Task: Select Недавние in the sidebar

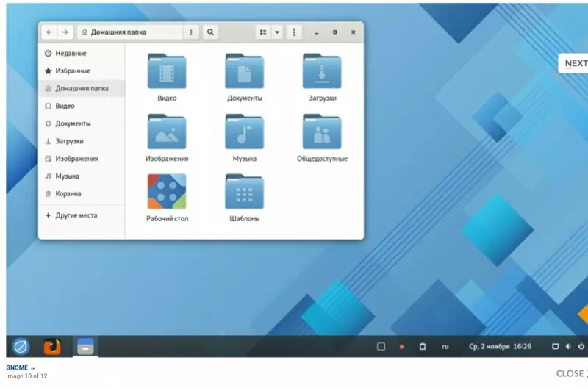Action: pyautogui.click(x=71, y=54)
